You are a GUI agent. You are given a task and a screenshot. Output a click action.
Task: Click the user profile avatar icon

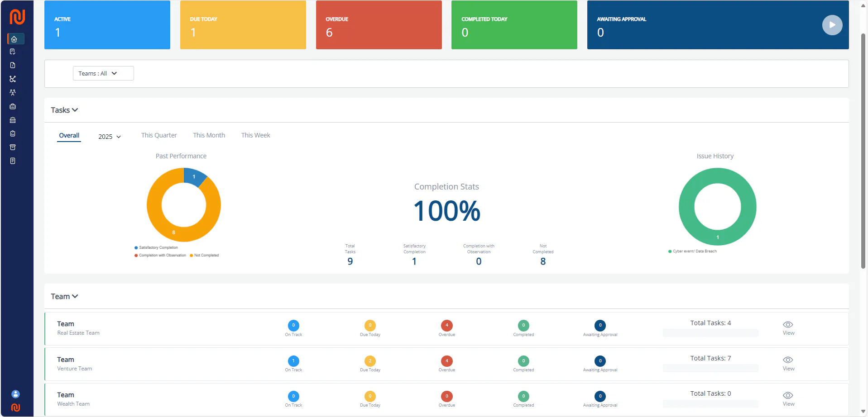(x=15, y=394)
